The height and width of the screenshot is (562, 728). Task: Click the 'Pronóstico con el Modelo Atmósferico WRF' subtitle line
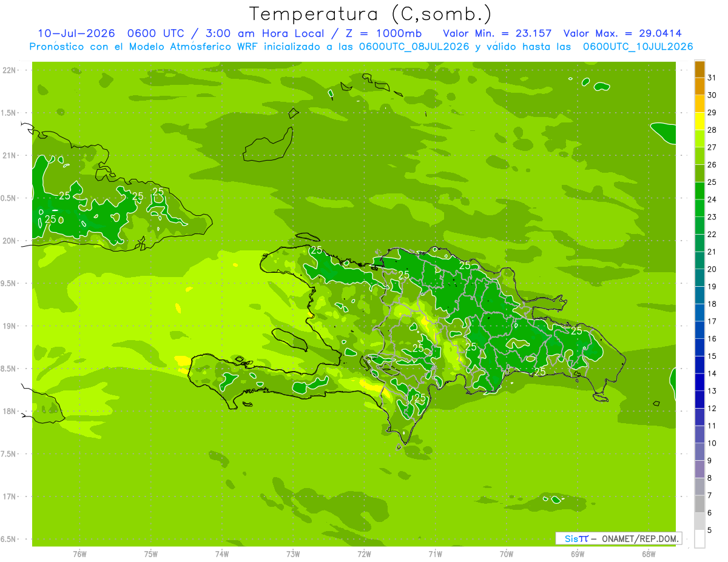tap(361, 47)
